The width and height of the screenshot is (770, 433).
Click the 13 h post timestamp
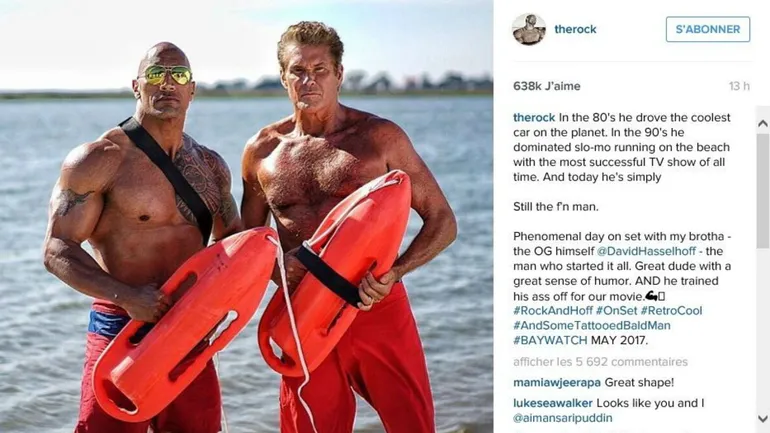pyautogui.click(x=739, y=86)
